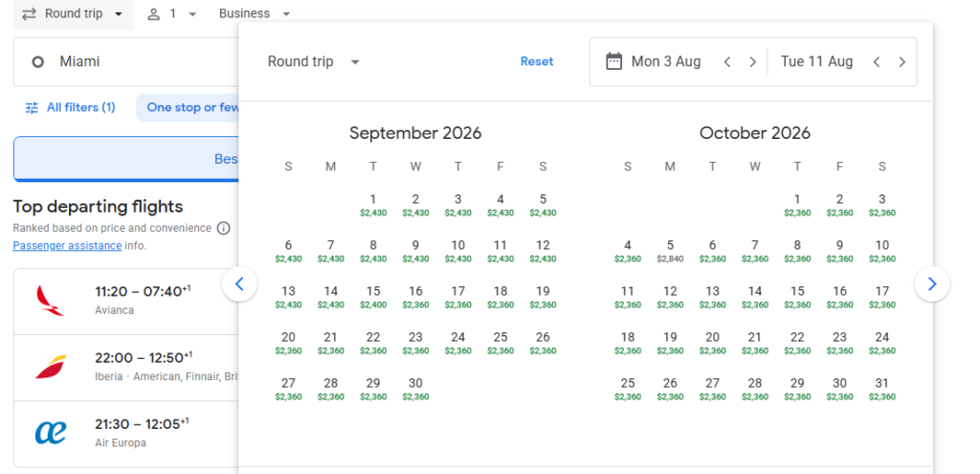Open the passenger count dropdown
980x474 pixels.
coord(172,14)
